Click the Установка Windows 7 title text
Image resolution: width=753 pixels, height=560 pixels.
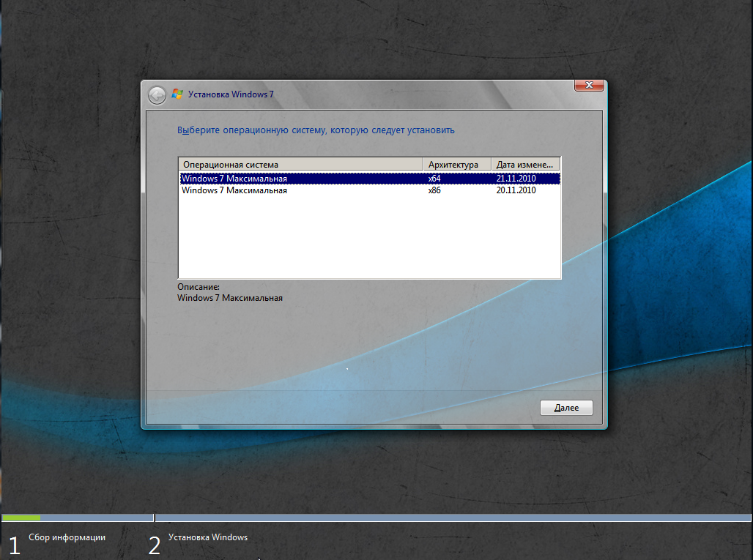click(231, 94)
